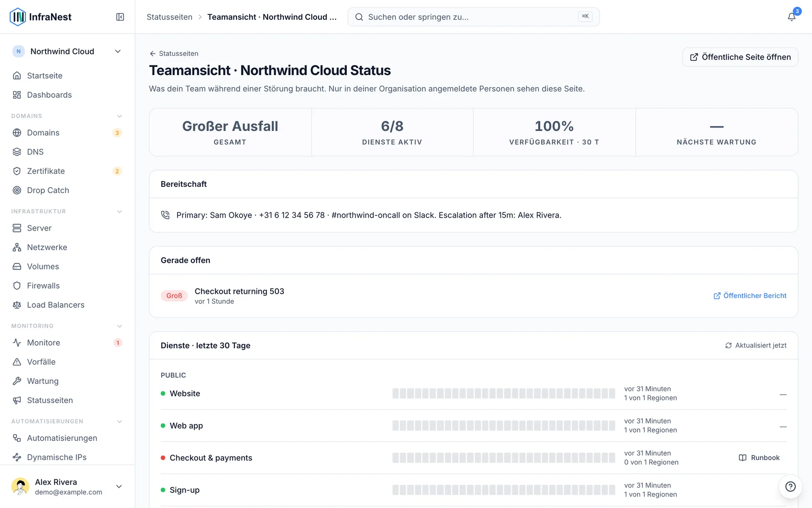Click the Volumes drive icon

coord(17,266)
